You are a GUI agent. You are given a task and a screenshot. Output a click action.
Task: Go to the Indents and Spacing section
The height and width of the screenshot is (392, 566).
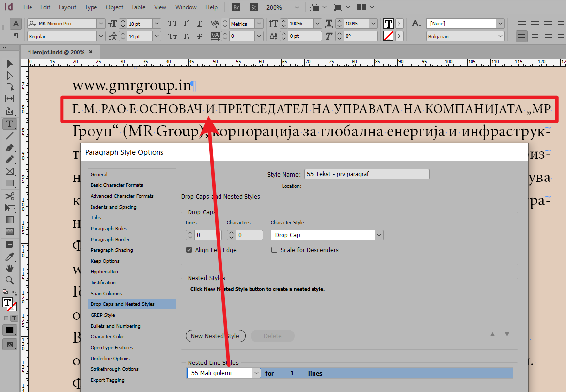[x=113, y=207]
